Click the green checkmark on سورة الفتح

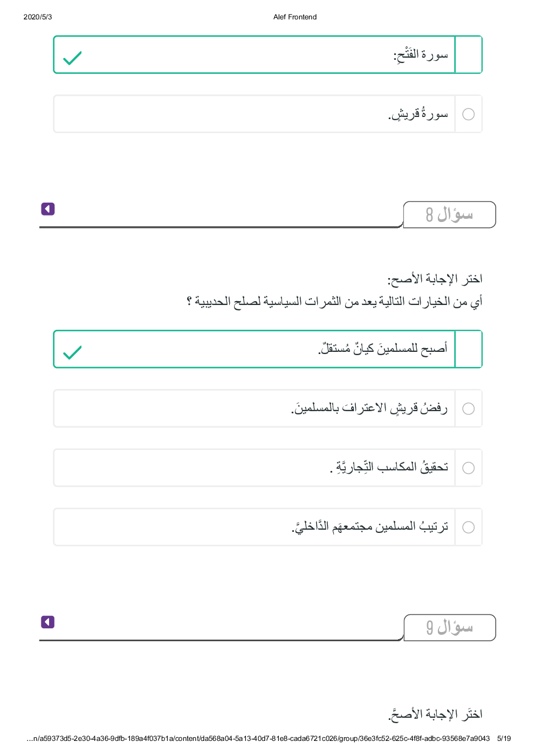[72, 58]
